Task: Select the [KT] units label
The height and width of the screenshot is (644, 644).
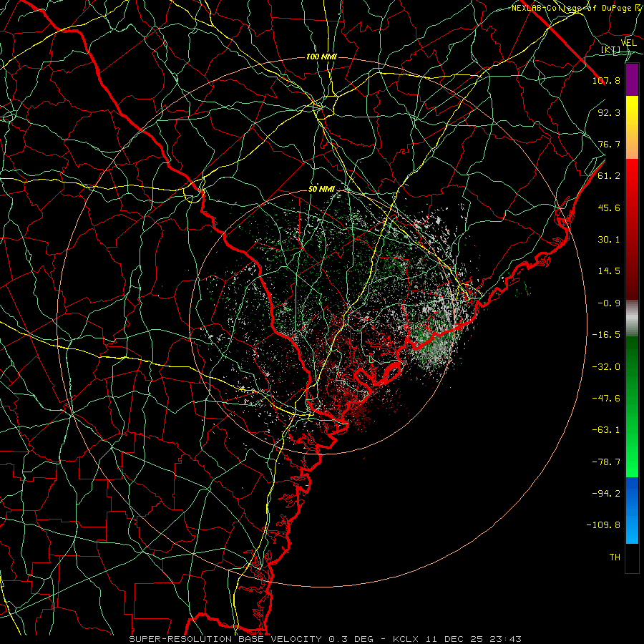Action: tap(611, 50)
